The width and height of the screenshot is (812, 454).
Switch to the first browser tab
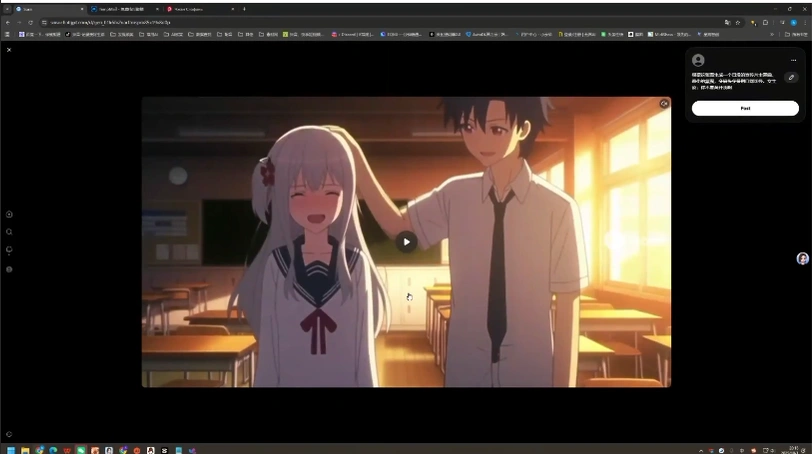[45, 9]
